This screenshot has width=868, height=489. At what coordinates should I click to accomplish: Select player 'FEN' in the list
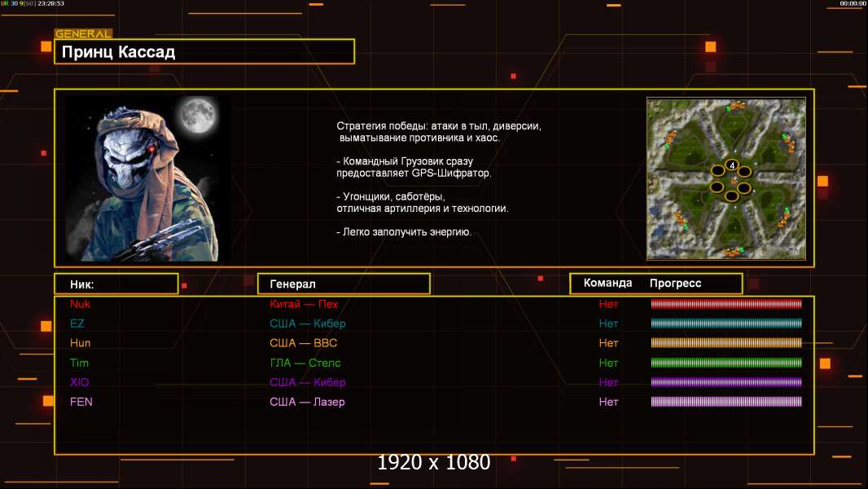tap(81, 402)
